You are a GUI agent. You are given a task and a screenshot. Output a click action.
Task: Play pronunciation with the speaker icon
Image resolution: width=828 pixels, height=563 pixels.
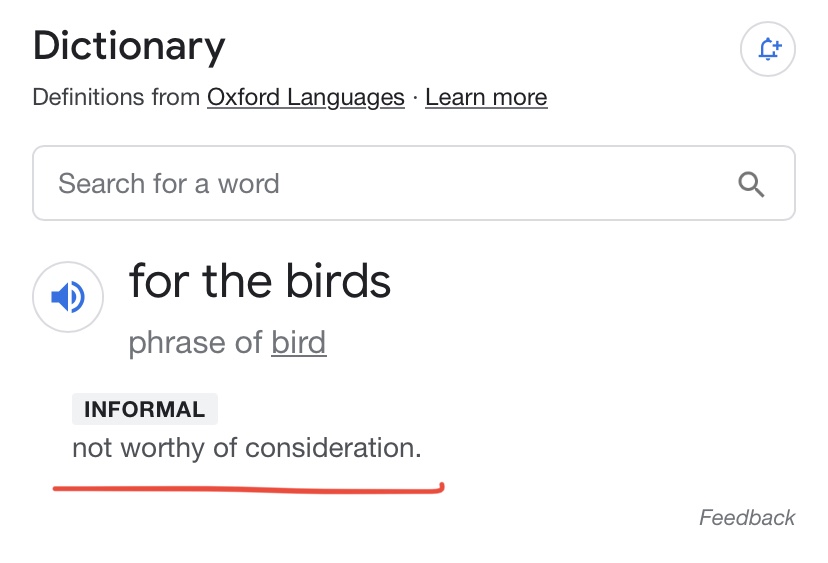(67, 297)
